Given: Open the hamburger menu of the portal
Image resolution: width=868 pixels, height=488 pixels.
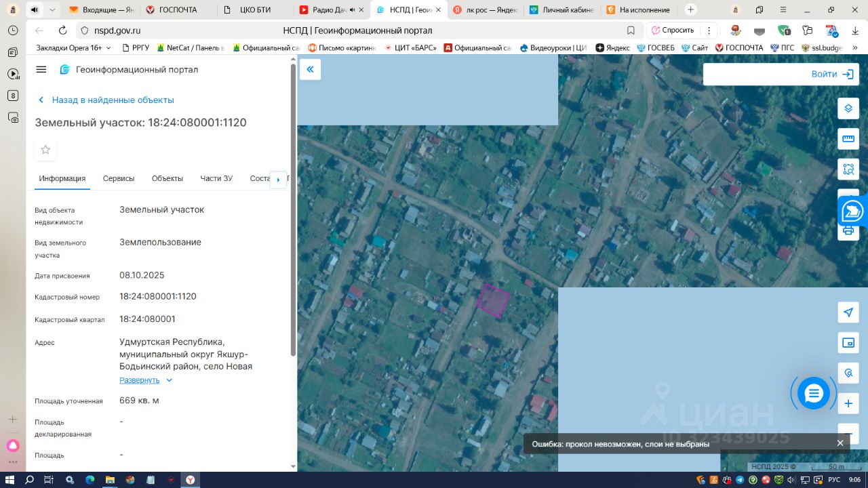Looking at the screenshot, I should pos(41,69).
